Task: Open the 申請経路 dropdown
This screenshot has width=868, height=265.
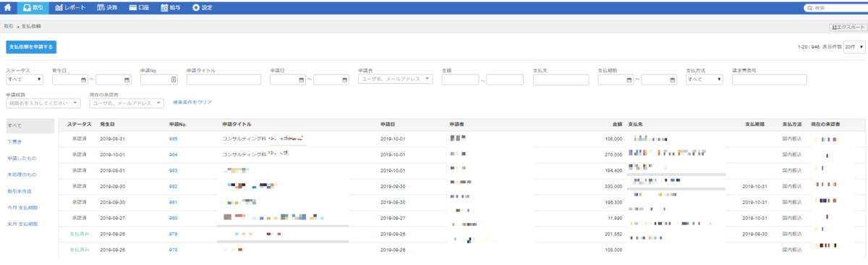Action: pyautogui.click(x=43, y=103)
